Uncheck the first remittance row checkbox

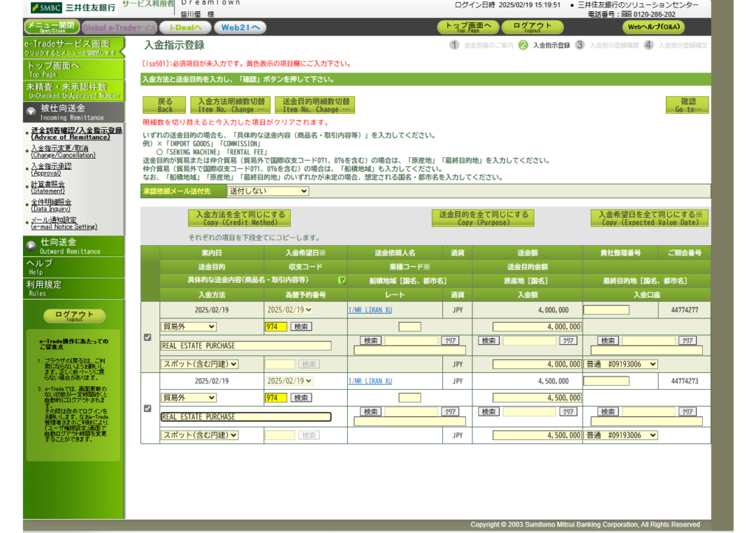click(148, 337)
